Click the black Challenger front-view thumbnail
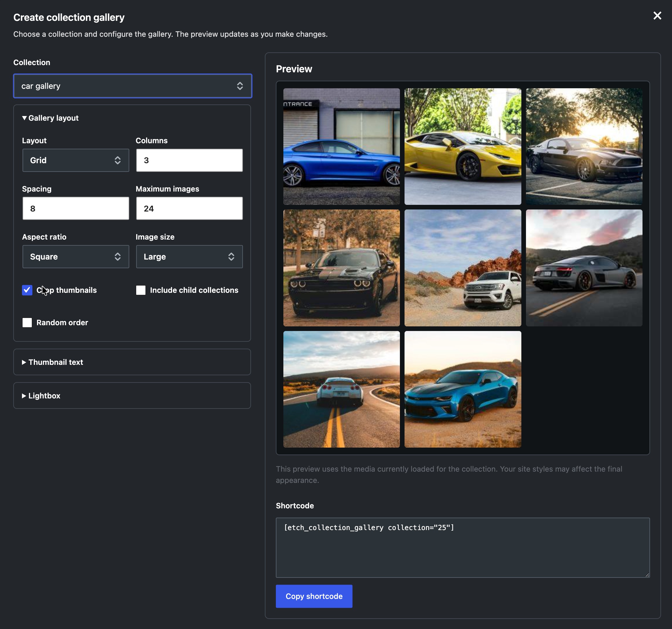The height and width of the screenshot is (629, 672). click(341, 268)
